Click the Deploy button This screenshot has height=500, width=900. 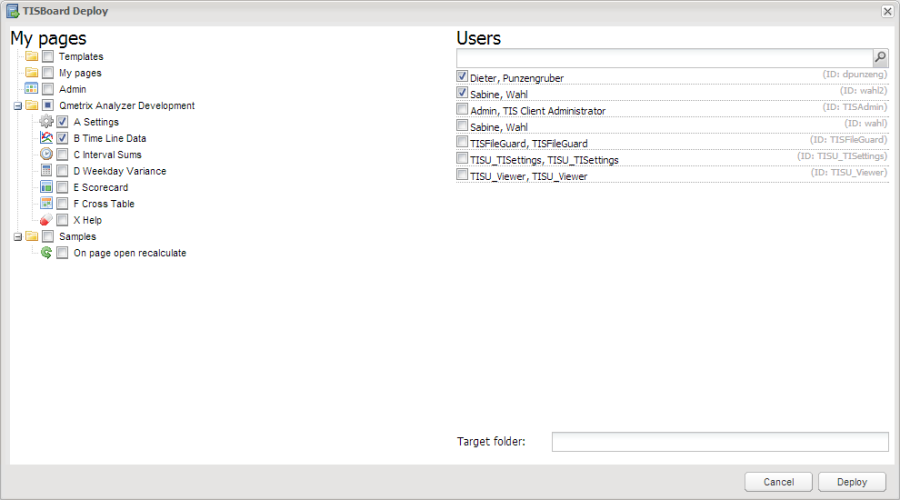852,482
